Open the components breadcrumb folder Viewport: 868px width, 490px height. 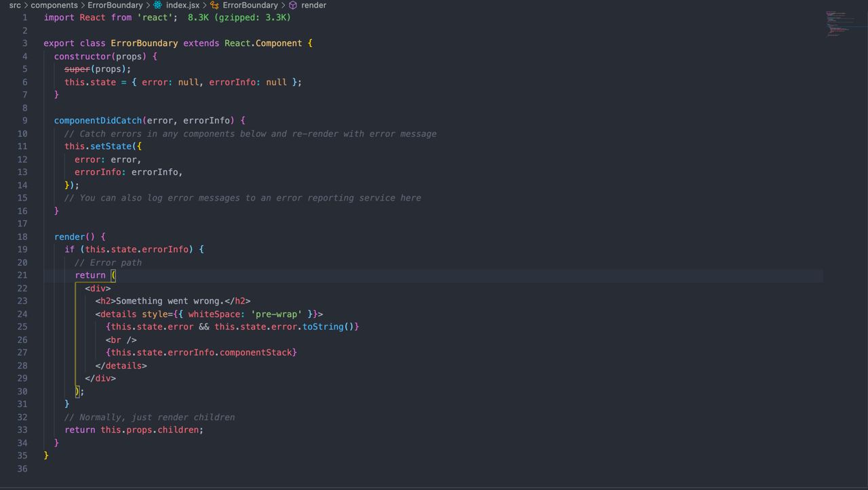[54, 5]
